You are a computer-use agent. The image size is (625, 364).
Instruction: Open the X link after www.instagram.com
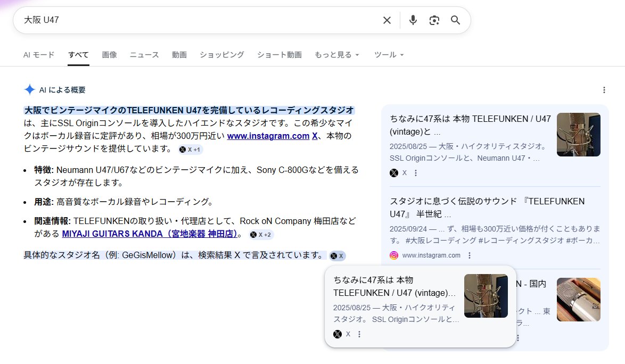click(315, 136)
